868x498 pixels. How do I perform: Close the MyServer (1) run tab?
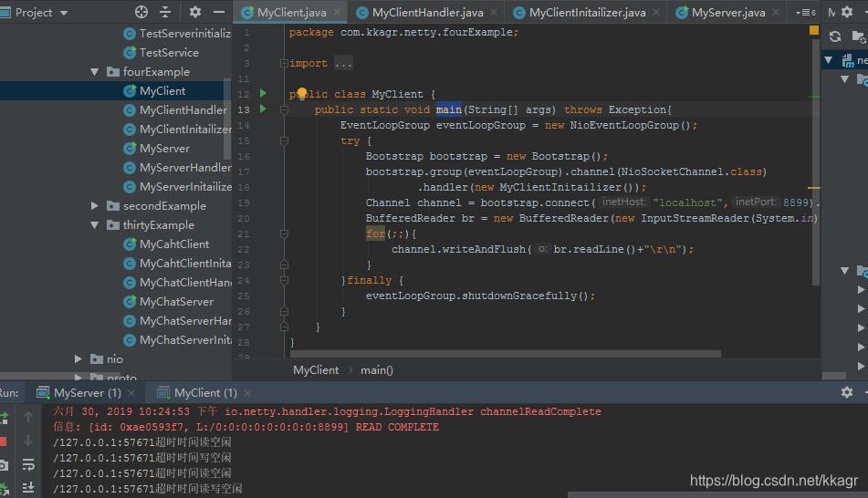click(x=131, y=393)
